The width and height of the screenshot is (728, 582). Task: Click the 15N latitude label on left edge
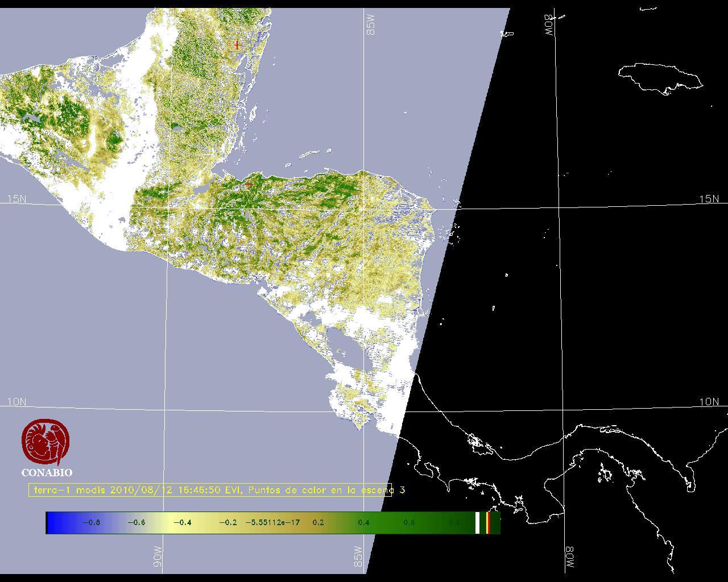pyautogui.click(x=16, y=199)
